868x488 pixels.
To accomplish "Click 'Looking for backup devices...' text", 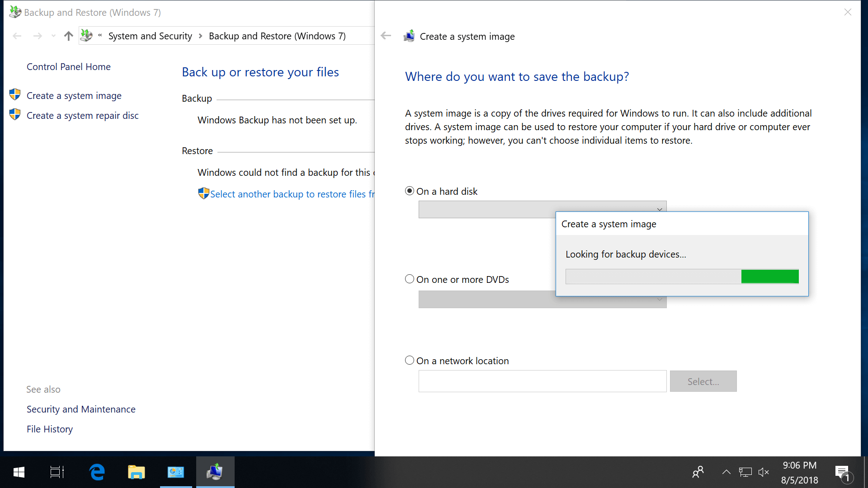I will [x=626, y=254].
